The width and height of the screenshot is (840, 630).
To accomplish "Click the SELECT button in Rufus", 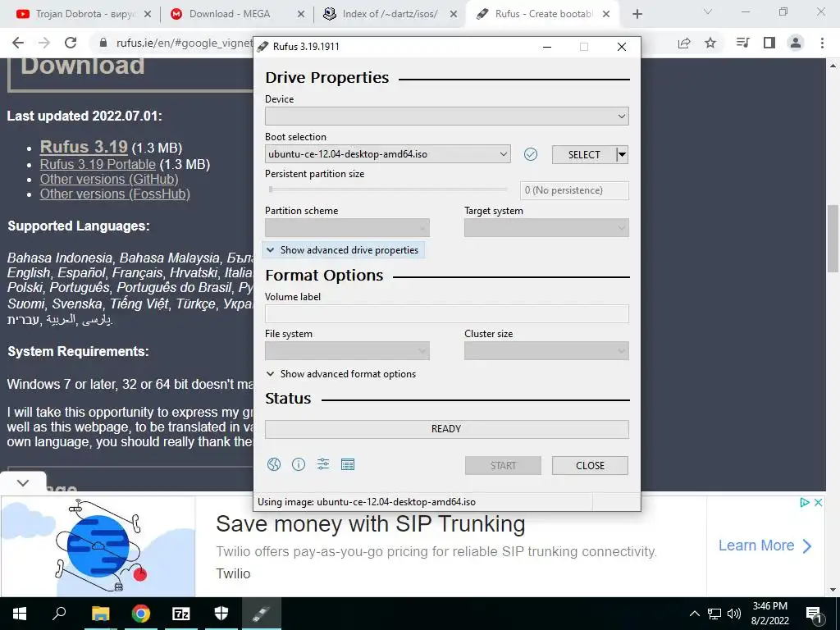I will (584, 155).
